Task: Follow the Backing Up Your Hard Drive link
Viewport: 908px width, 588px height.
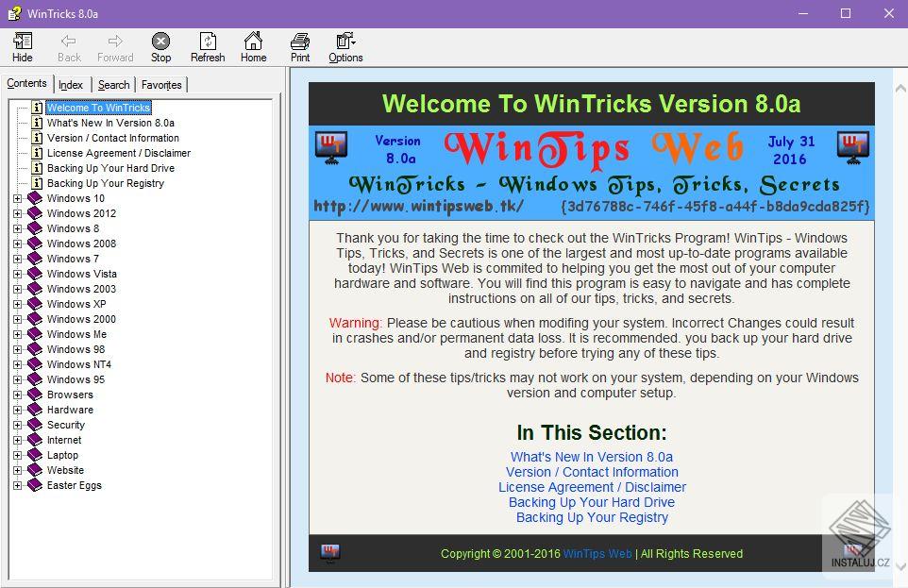Action: (x=591, y=502)
